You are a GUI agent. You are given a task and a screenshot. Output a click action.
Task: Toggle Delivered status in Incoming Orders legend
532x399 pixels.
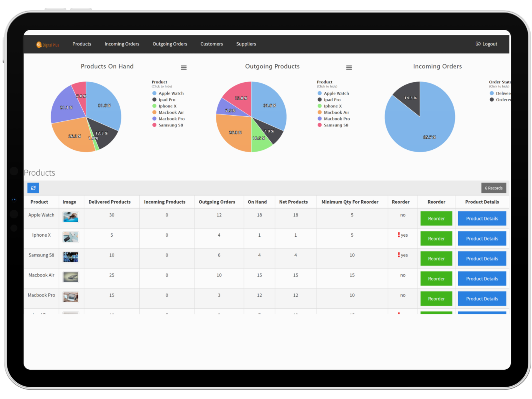[500, 93]
